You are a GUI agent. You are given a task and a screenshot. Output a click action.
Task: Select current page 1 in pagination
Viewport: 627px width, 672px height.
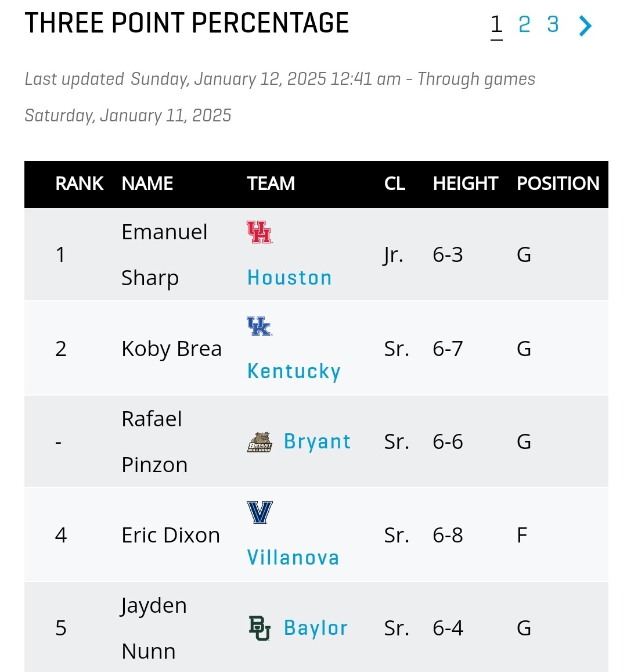(x=496, y=24)
